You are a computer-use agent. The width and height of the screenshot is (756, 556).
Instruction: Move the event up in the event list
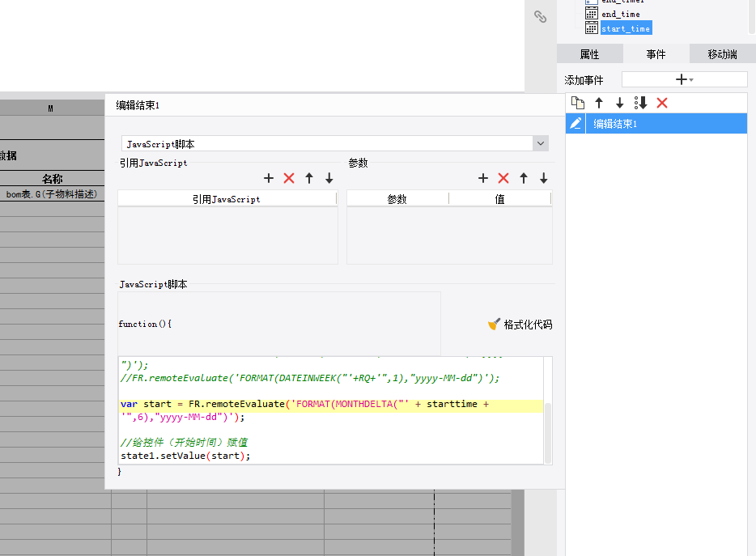click(x=599, y=103)
